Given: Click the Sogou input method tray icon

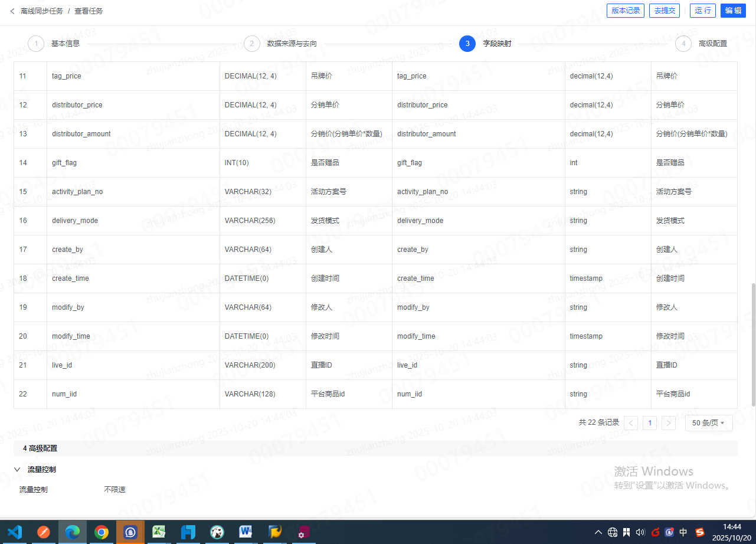Looking at the screenshot, I should pos(700,532).
